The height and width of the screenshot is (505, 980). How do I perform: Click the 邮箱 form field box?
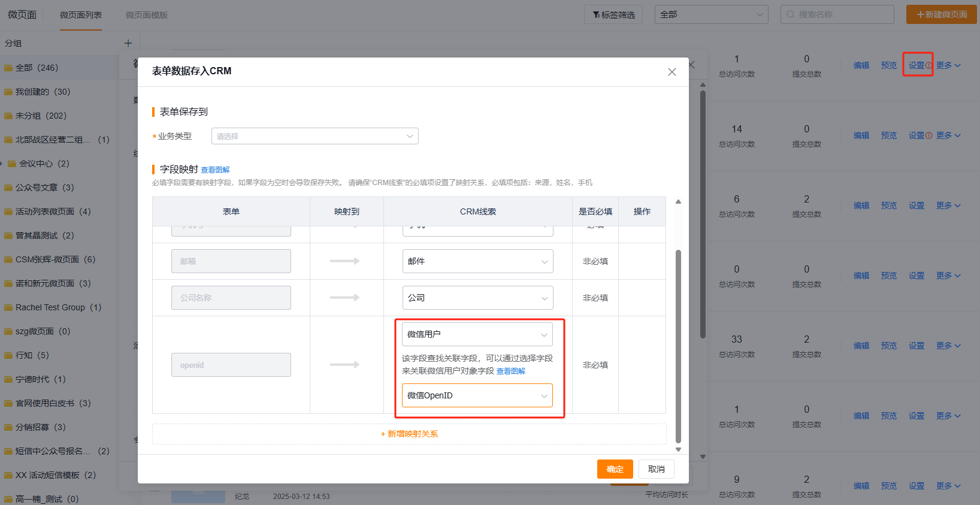pos(231,261)
